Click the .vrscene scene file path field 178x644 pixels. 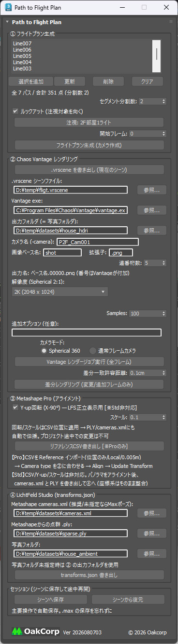[x=70, y=190]
